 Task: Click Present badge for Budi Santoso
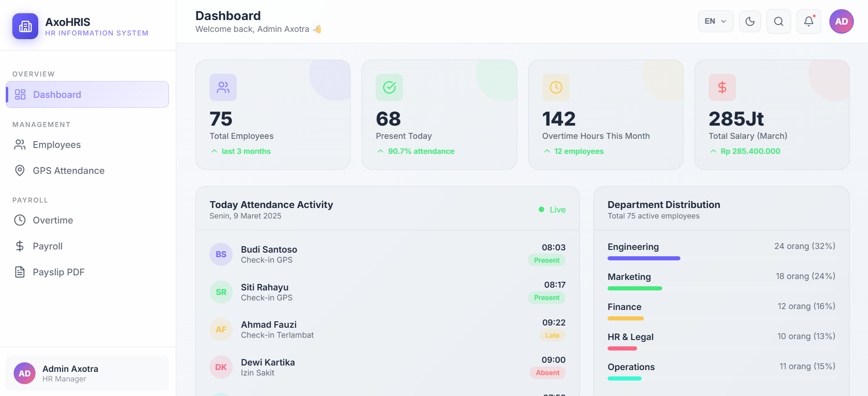pos(546,260)
